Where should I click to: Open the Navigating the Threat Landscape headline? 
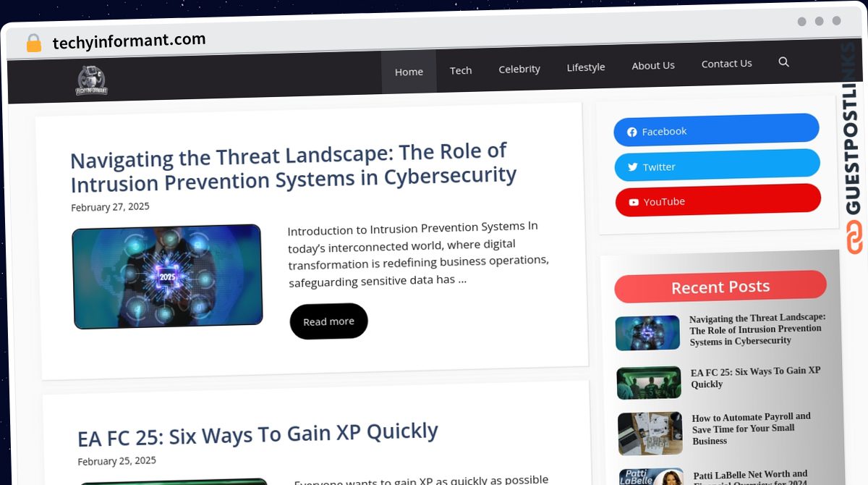pos(293,166)
